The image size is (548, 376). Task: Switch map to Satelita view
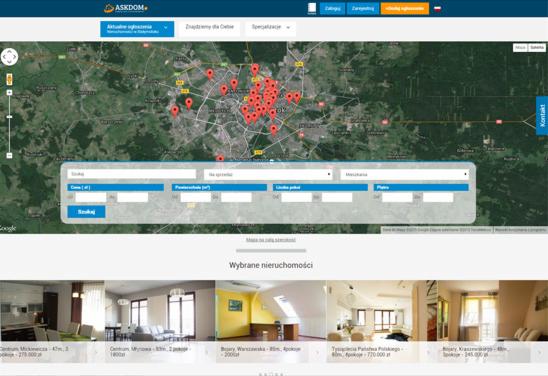[537, 48]
